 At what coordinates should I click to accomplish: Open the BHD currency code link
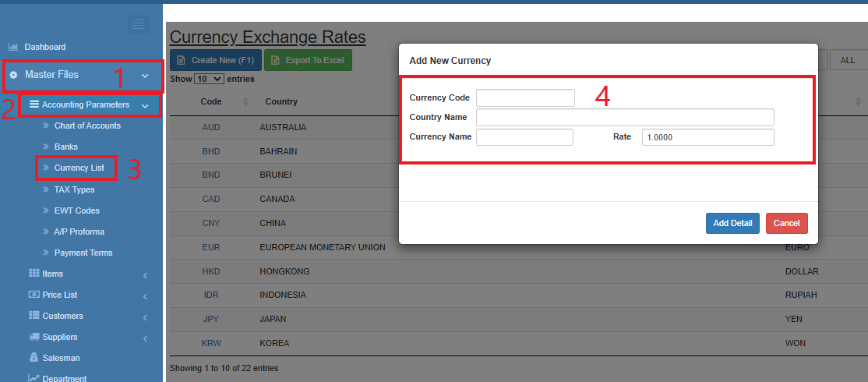click(211, 151)
